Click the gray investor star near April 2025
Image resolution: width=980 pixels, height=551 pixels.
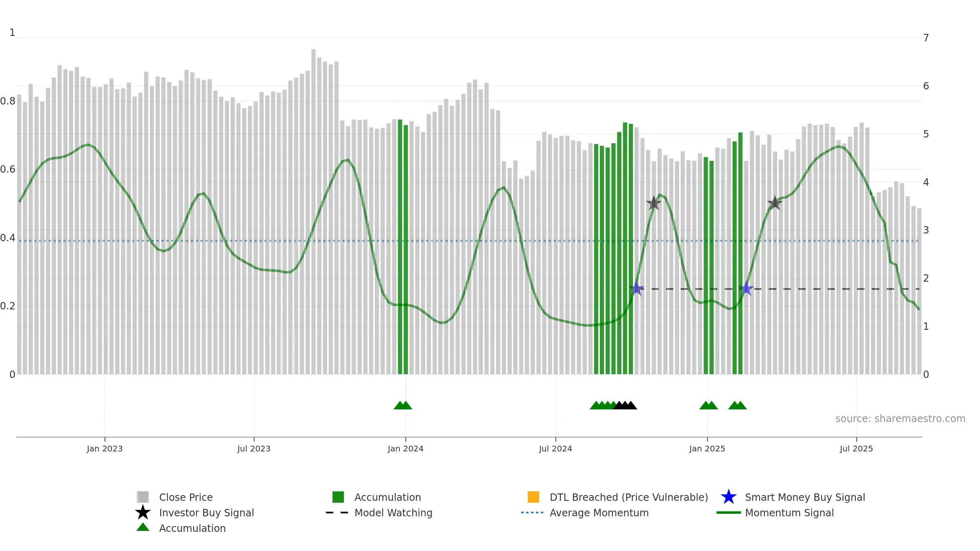click(775, 203)
